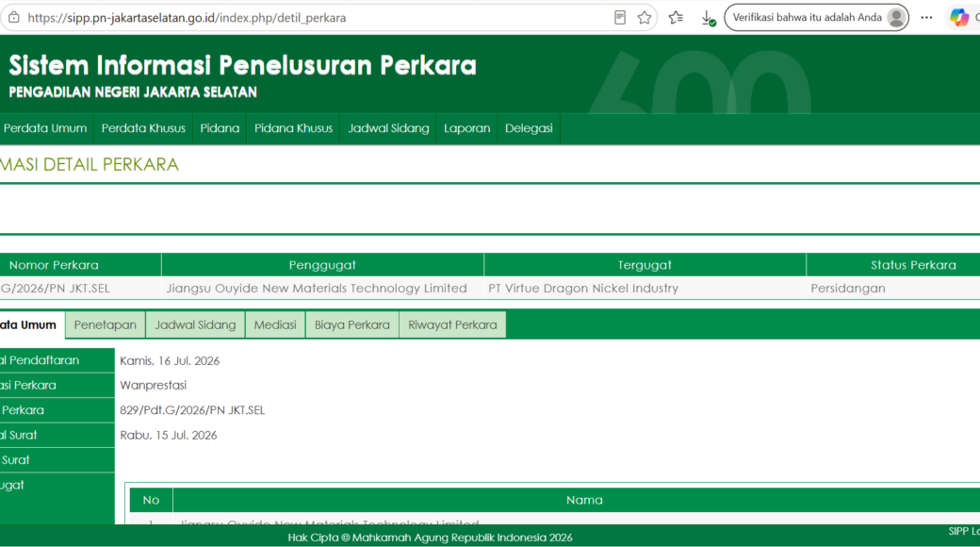Switch to the Jadwal Sidang tab

pos(195,324)
